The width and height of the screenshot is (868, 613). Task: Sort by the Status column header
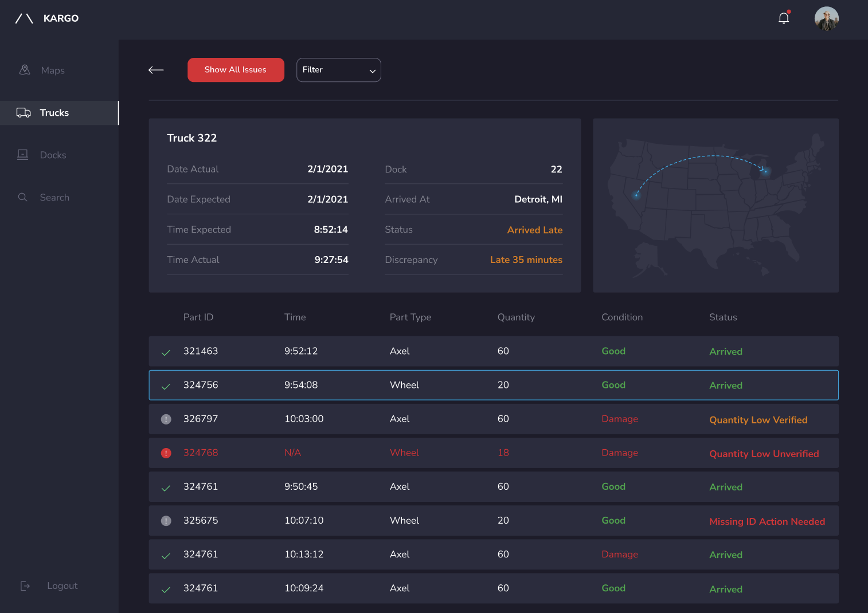tap(722, 317)
